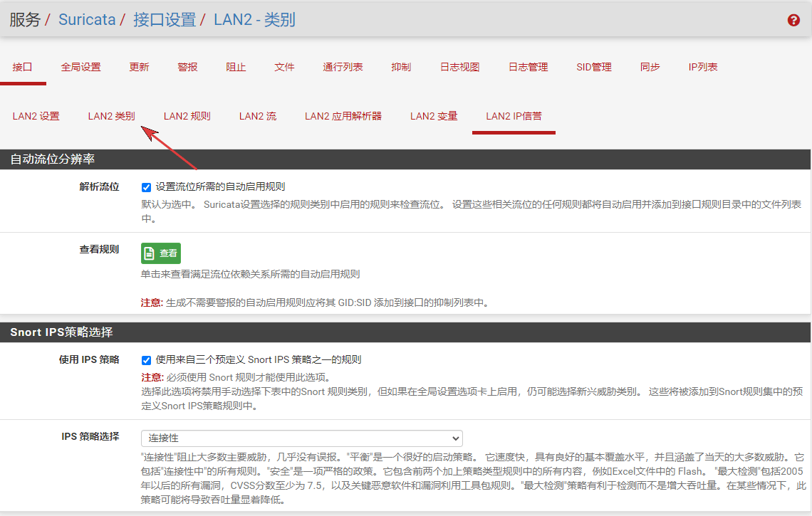Click the 接口设置 breadcrumb link
The width and height of the screenshot is (812, 516).
pyautogui.click(x=165, y=20)
